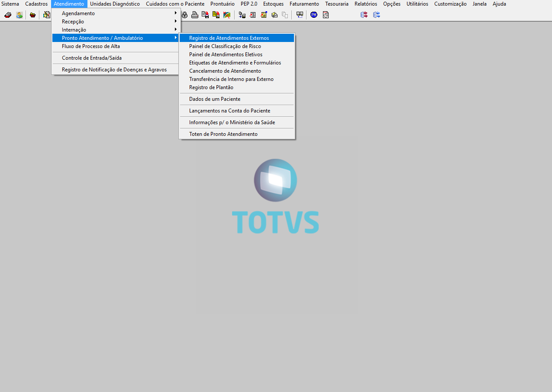552x392 pixels.
Task: Click the white documents with floppy disk icon
Action: 205,15
